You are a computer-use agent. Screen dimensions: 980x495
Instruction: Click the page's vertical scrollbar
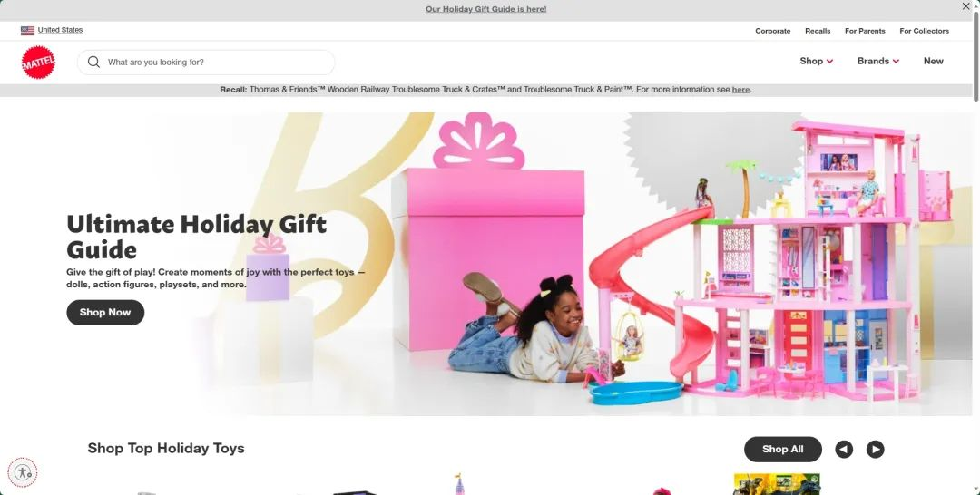975,56
